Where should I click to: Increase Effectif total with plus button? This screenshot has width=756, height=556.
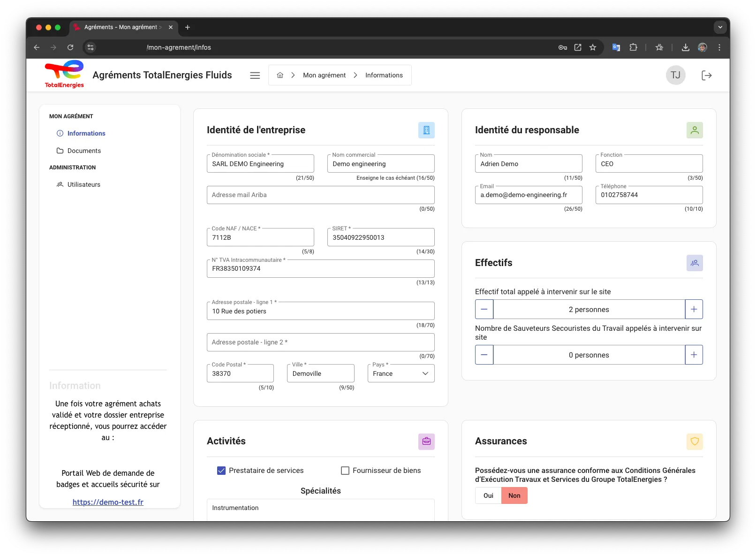694,309
